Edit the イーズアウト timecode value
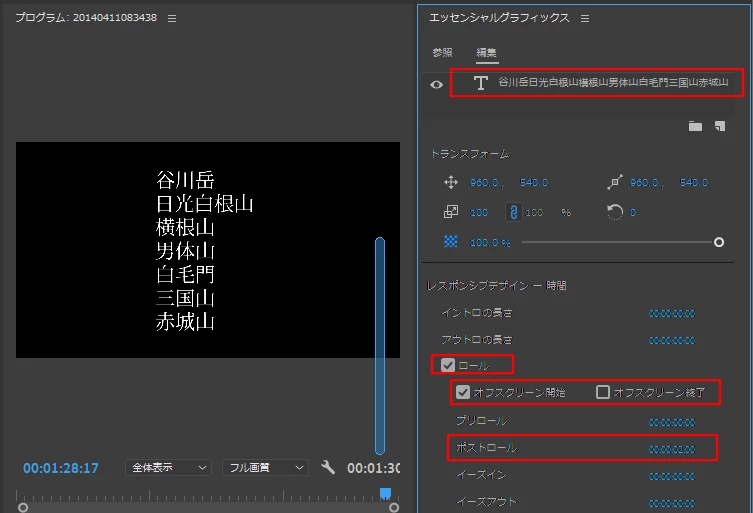Image resolution: width=753 pixels, height=513 pixels. [672, 503]
